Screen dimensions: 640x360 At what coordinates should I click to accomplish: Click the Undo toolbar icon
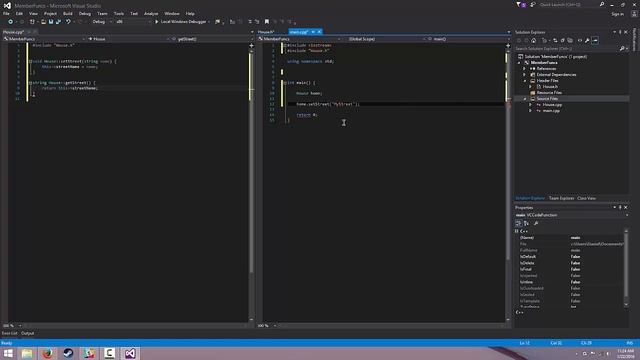[68, 22]
